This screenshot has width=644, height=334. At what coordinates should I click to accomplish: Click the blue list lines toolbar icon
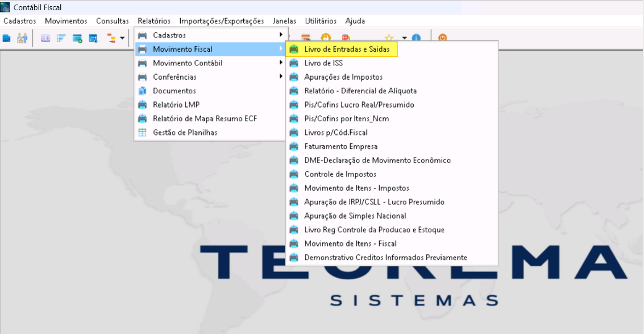point(61,38)
